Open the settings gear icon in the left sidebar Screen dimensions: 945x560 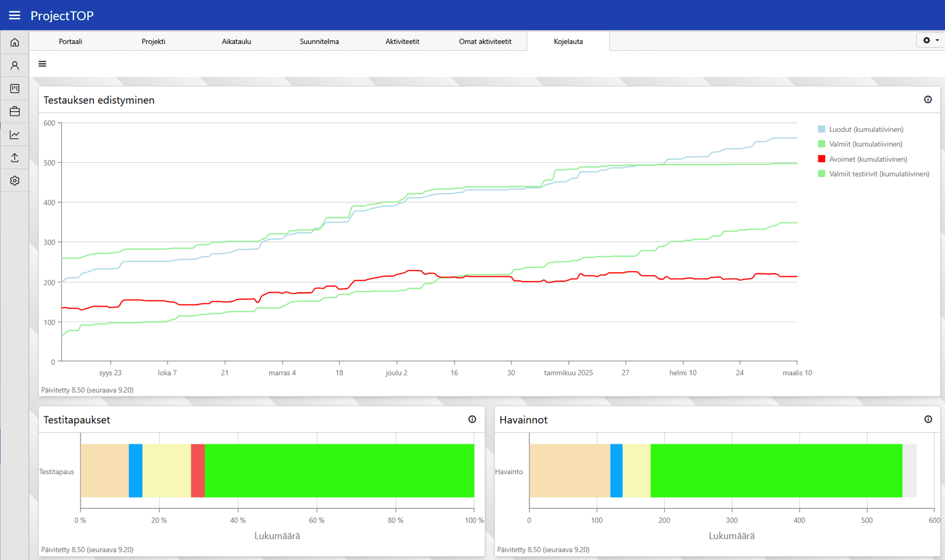click(14, 180)
